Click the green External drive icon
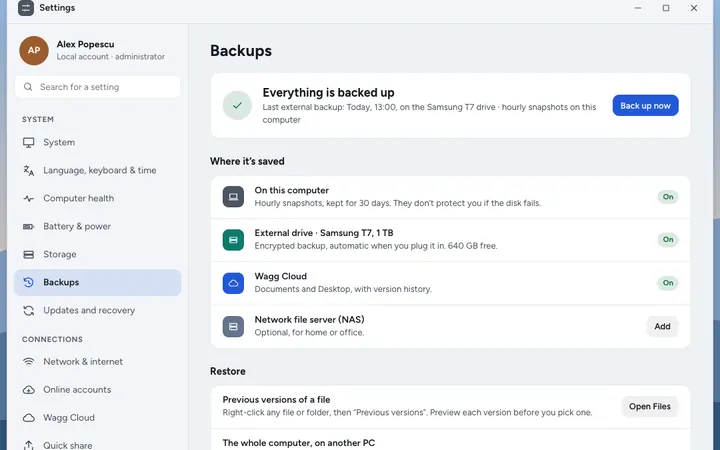Image resolution: width=720 pixels, height=450 pixels. 233,240
